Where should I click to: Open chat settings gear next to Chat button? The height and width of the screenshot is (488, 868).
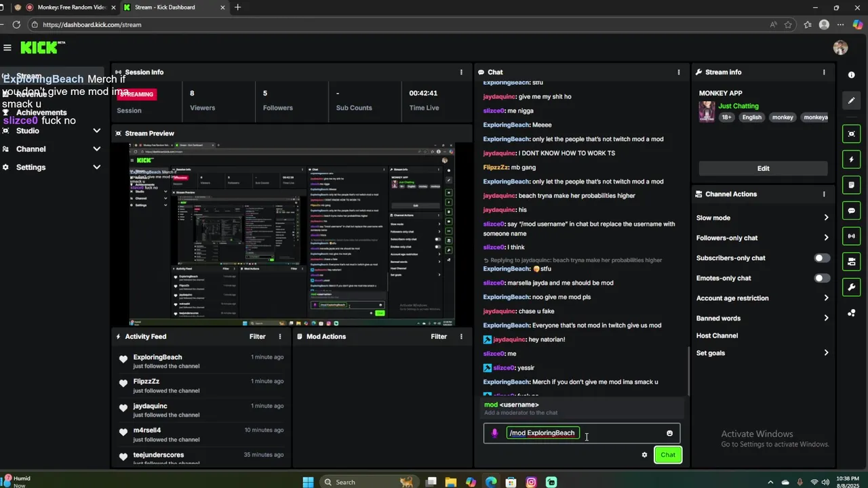644,455
